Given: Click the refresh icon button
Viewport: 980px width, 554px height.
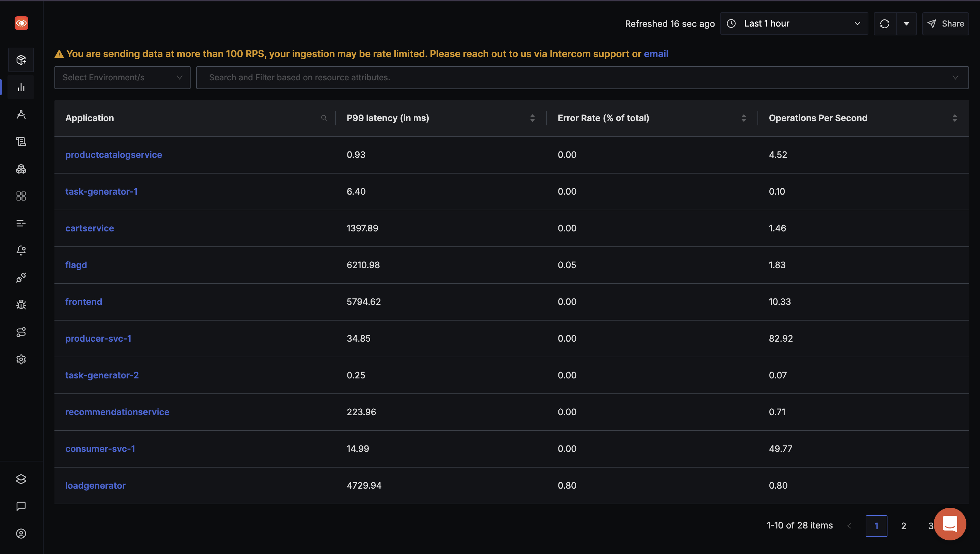Looking at the screenshot, I should (884, 23).
